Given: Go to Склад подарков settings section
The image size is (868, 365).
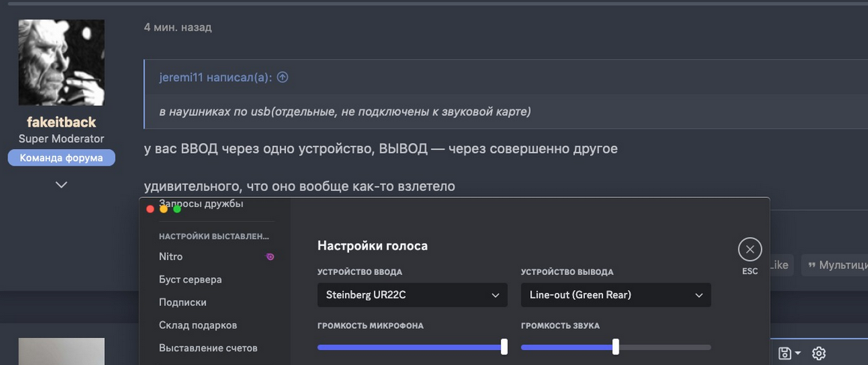Looking at the screenshot, I should (x=198, y=325).
